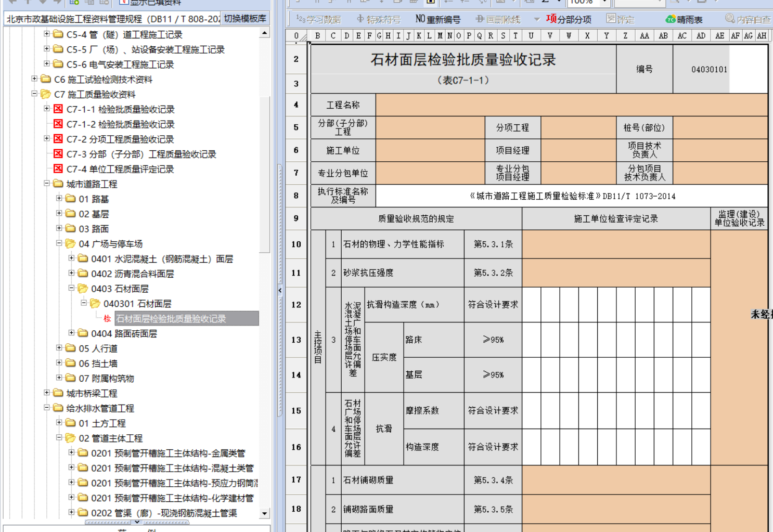Collapse the 040301 石材面层 node

coord(84,303)
